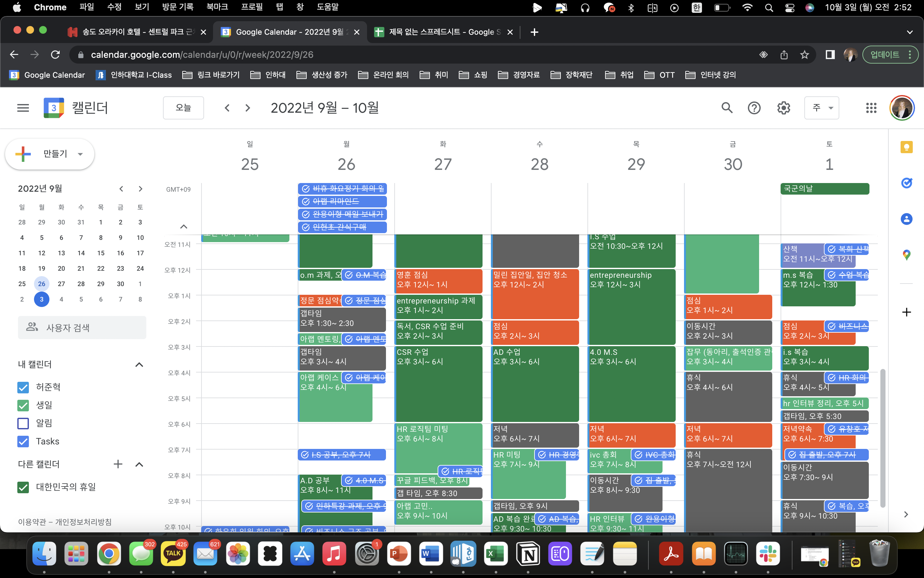Screen dimensions: 924x578
Task: Toggle 대한민국의 휴일 calendar checkbox
Action: click(23, 487)
